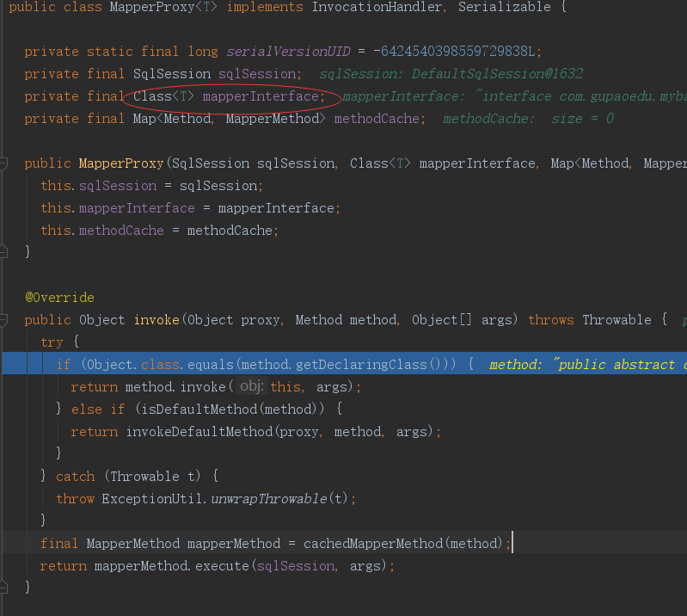Click isDefaultMethod in the else-if condition
This screenshot has height=616, width=687.
(x=199, y=409)
